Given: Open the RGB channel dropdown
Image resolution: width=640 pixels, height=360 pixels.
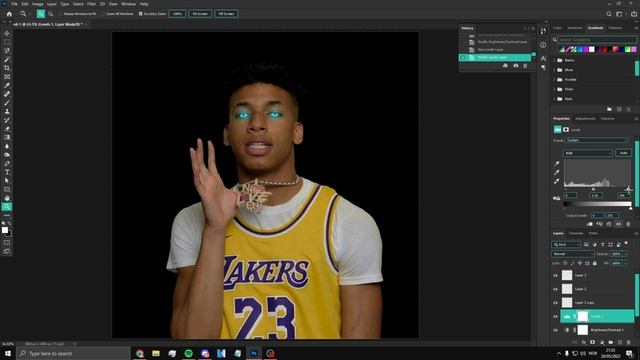Looking at the screenshot, I should pos(588,153).
